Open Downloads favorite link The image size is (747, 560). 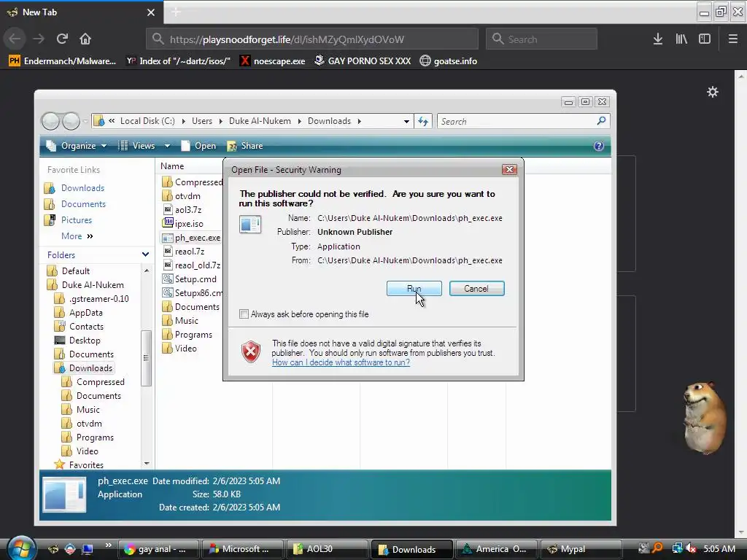click(82, 188)
